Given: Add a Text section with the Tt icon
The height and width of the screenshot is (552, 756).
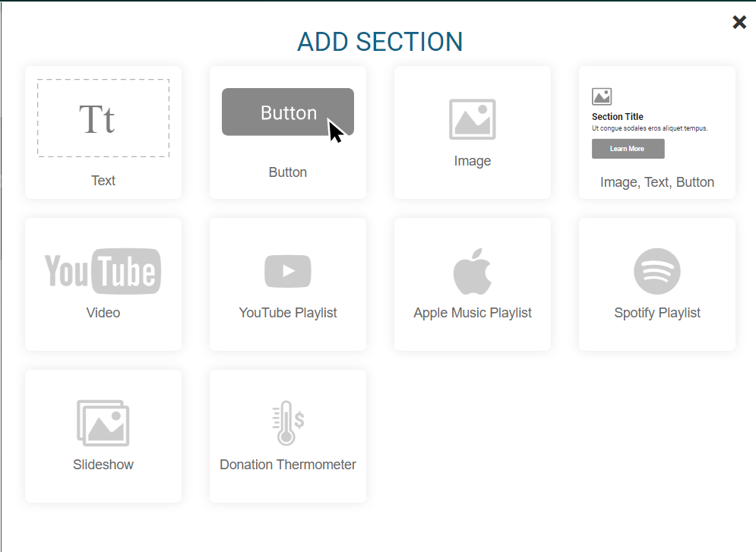Looking at the screenshot, I should click(x=103, y=132).
